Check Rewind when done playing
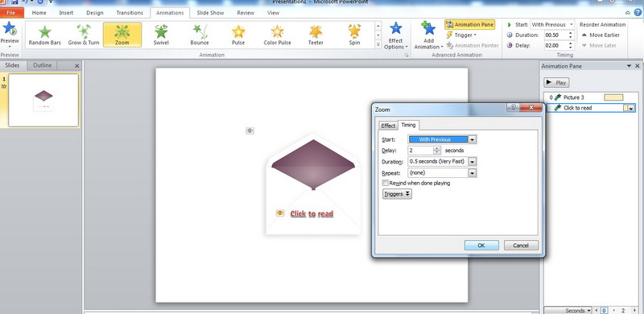Screen dimensions: 644x314 click(x=386, y=183)
